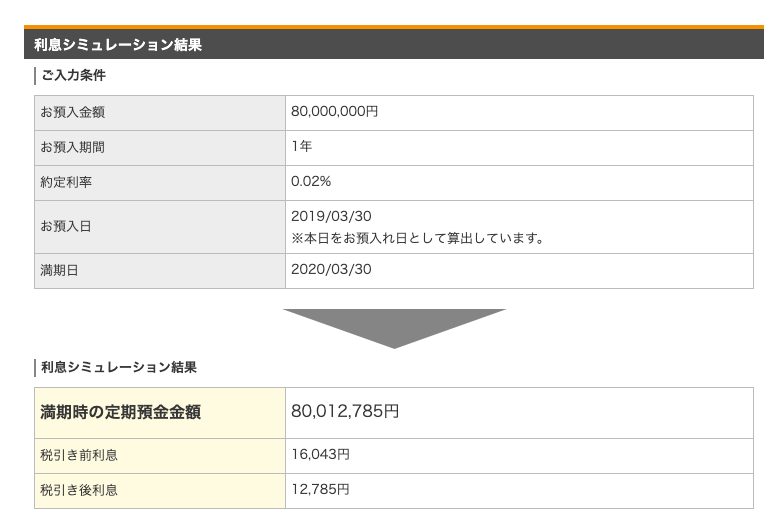
Task: Select the お預入日 label cell
Action: coord(160,227)
